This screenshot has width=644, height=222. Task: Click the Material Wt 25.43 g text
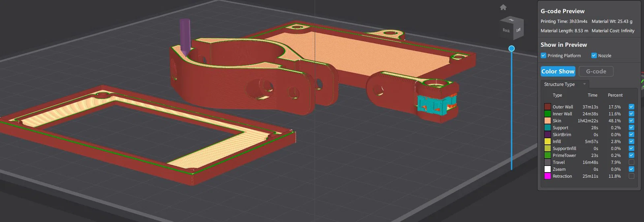click(x=612, y=21)
